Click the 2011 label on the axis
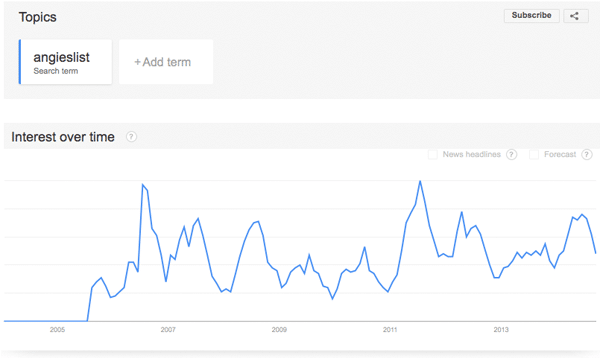Viewport: 600px width, 361px height. pos(390,330)
